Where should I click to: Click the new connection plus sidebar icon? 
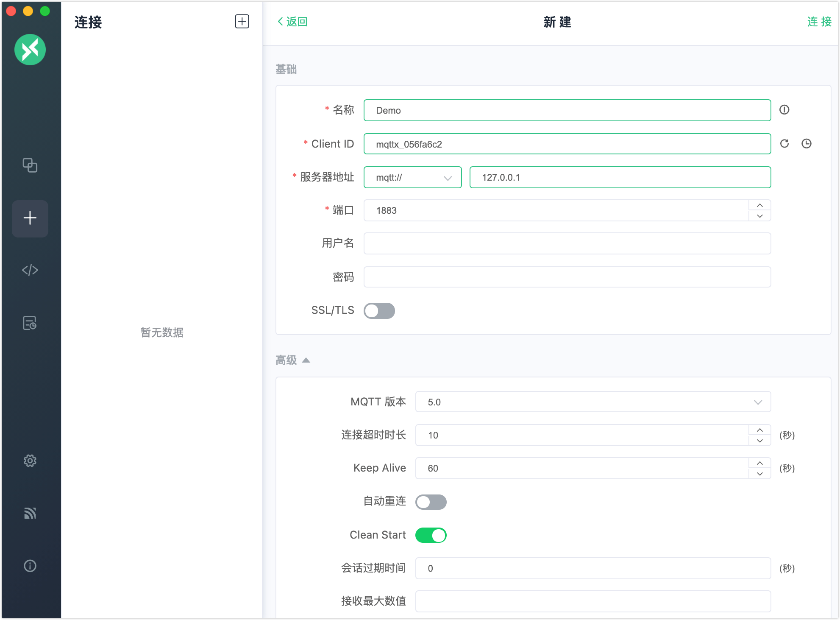pos(30,218)
